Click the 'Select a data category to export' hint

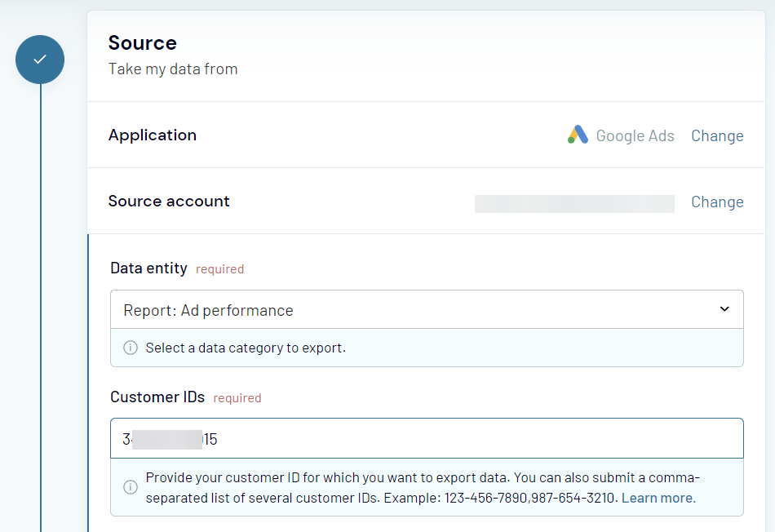tap(246, 348)
